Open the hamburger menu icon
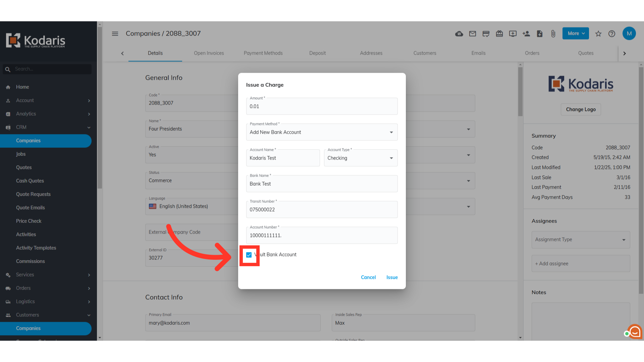The width and height of the screenshot is (644, 362). pyautogui.click(x=115, y=34)
